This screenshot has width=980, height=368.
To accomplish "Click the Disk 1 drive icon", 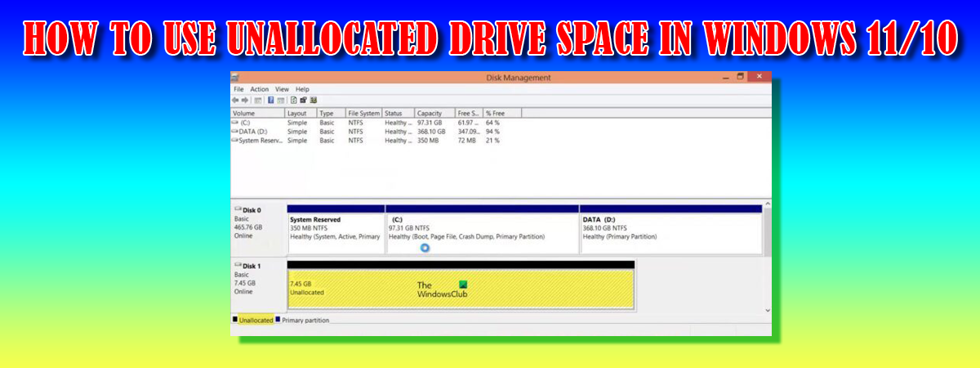I will coord(238,266).
